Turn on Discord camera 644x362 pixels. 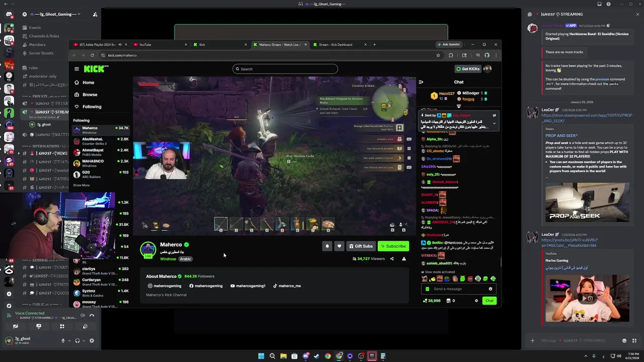tap(16, 326)
